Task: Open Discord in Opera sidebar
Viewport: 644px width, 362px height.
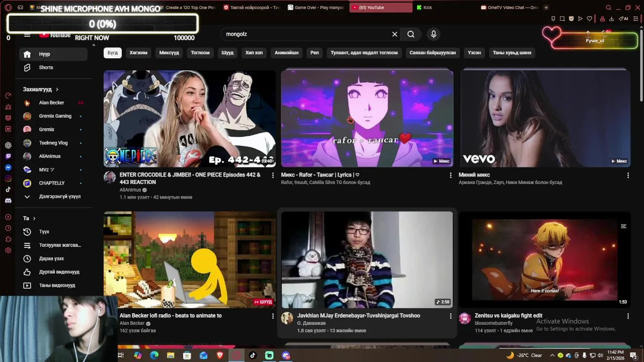Action: coord(8,201)
